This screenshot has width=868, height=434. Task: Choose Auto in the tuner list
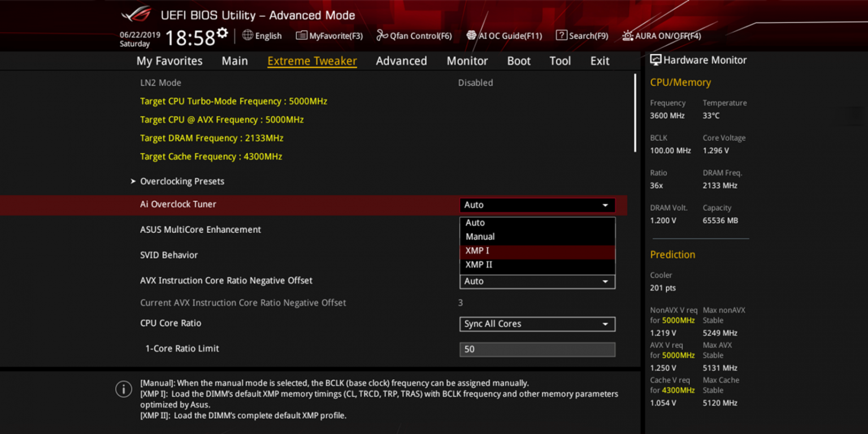click(x=537, y=223)
